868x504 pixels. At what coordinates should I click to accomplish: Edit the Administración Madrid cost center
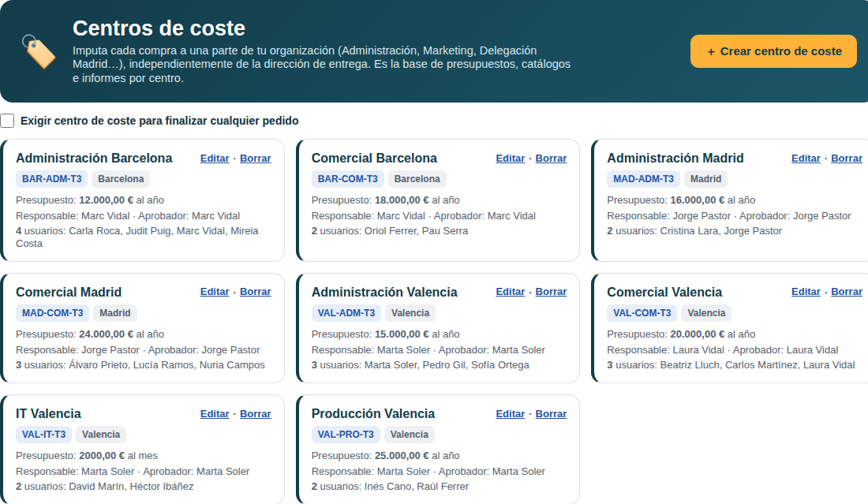(x=806, y=159)
